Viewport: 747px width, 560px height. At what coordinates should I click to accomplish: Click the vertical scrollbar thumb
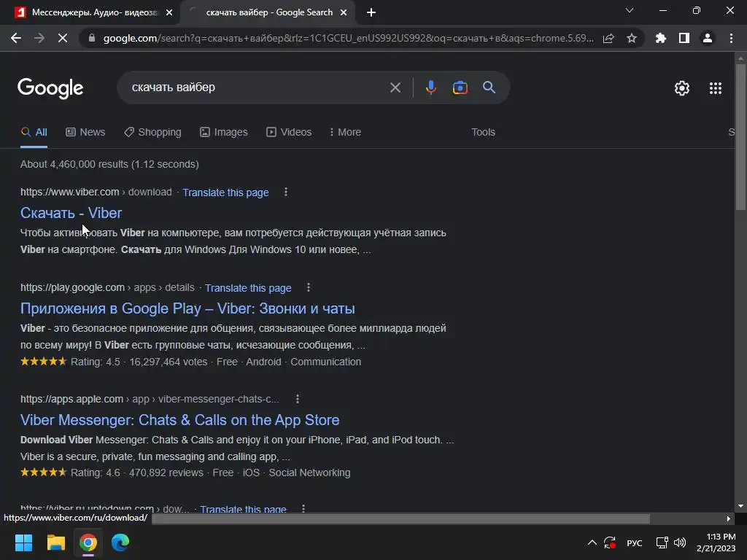coord(740,136)
